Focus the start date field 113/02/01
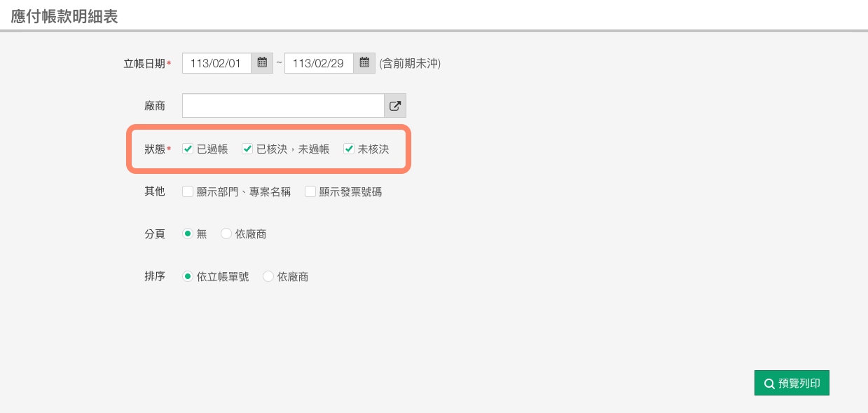The height and width of the screenshot is (413, 868). click(217, 63)
